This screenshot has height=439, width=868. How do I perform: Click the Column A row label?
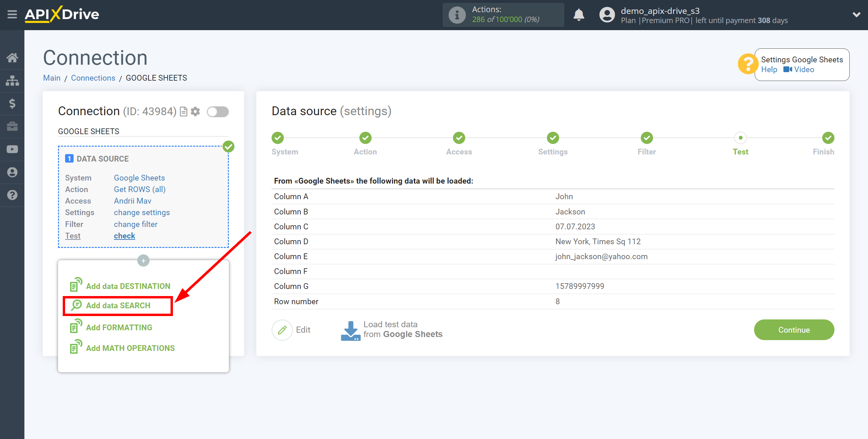[291, 196]
